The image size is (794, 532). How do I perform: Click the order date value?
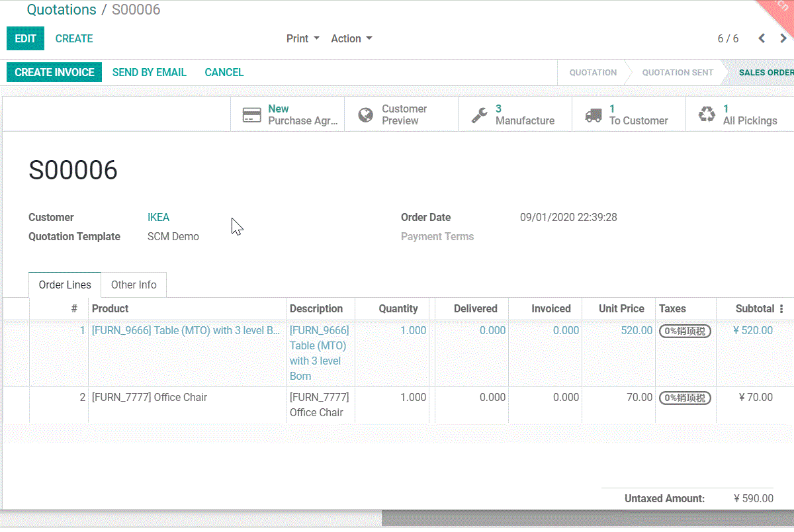568,217
